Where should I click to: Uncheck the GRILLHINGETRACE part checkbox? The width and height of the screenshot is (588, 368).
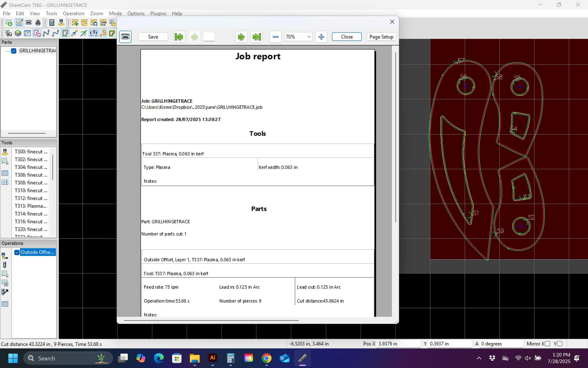tap(14, 51)
